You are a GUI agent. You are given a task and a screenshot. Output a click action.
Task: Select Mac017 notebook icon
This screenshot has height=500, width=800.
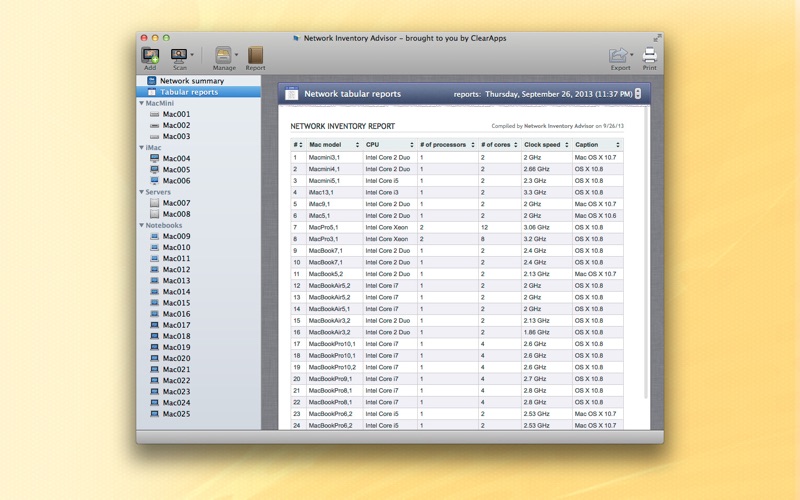point(154,325)
